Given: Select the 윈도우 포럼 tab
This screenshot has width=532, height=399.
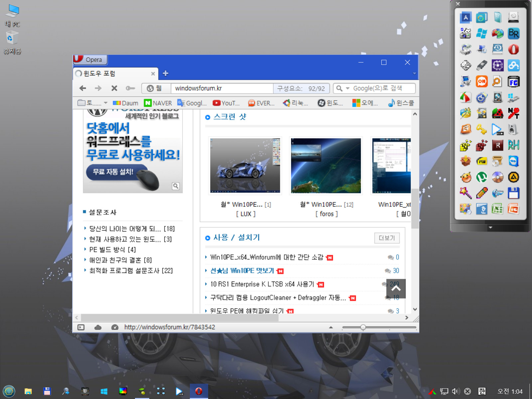Looking at the screenshot, I should tap(115, 73).
